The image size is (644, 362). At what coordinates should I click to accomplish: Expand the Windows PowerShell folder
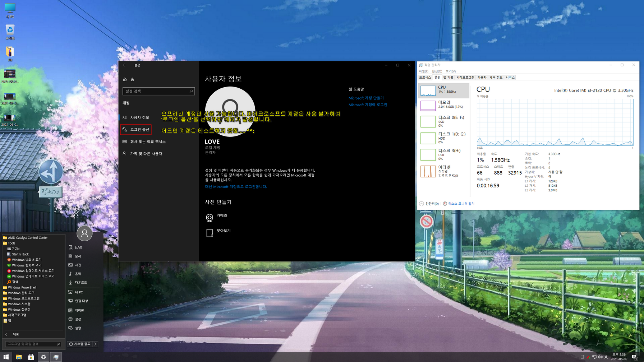(x=19, y=287)
